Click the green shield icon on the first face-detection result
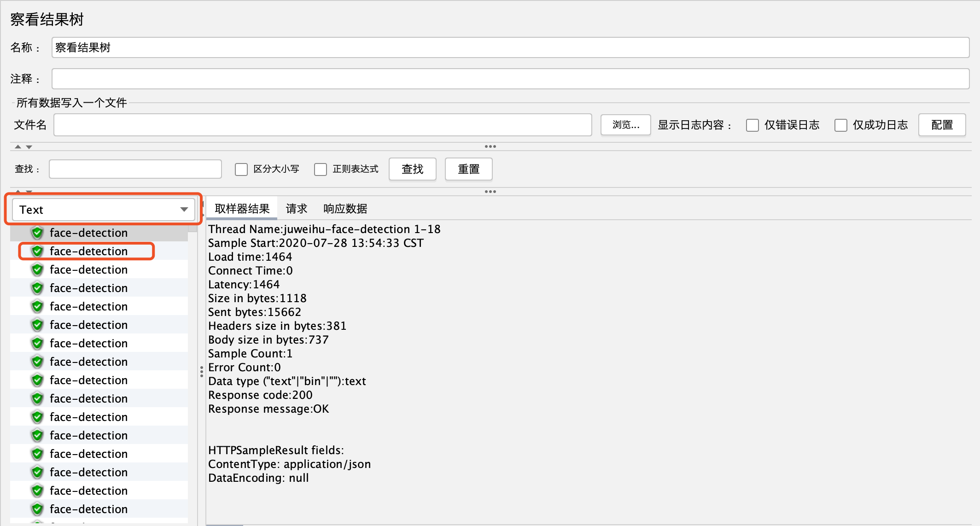This screenshot has height=526, width=980. 37,233
